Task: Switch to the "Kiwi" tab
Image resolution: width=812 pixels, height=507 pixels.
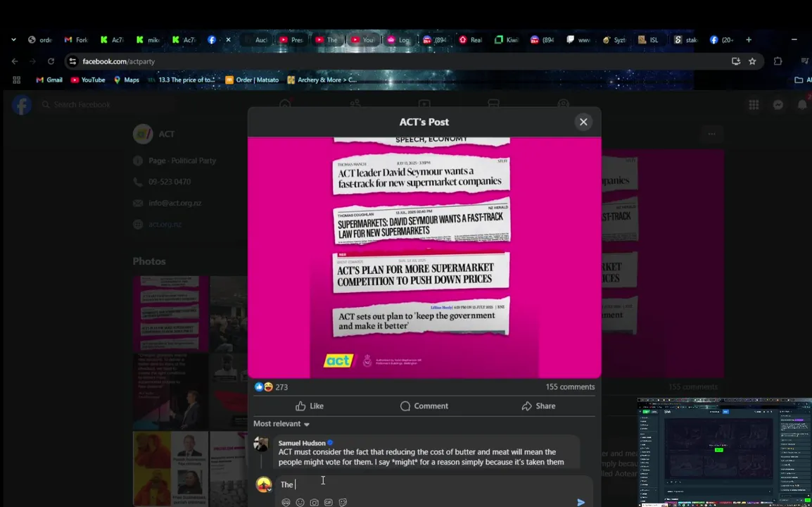Action: pyautogui.click(x=507, y=40)
